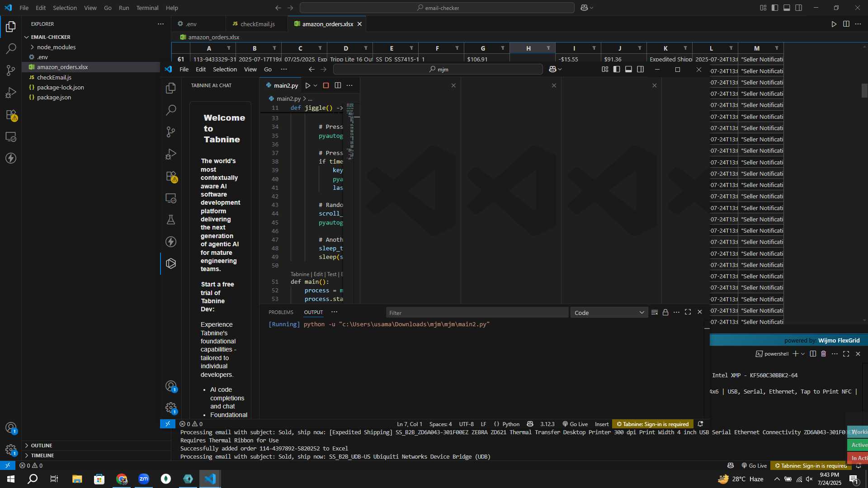Open Extensions icon in mjm window
868x488 pixels.
(x=171, y=176)
